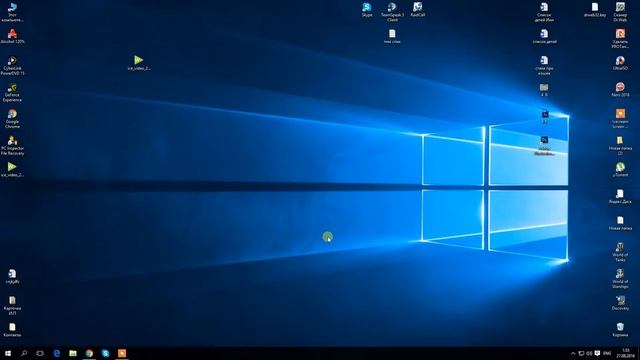The width and height of the screenshot is (640, 360).
Task: Select the cvjkjdfv document icon
Action: pos(12,276)
